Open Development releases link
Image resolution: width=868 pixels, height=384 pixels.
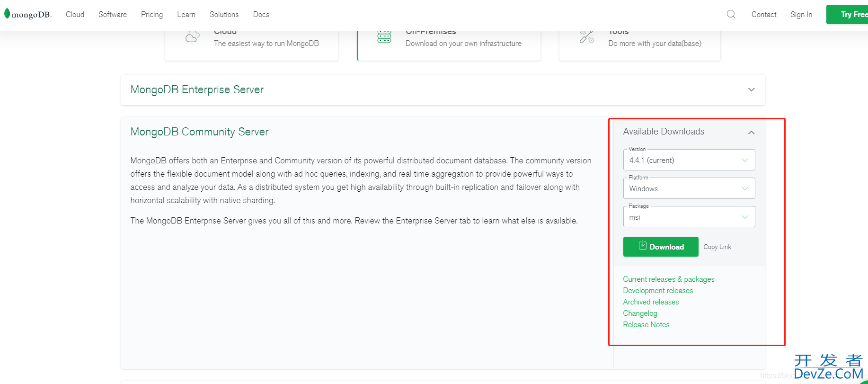(x=658, y=291)
